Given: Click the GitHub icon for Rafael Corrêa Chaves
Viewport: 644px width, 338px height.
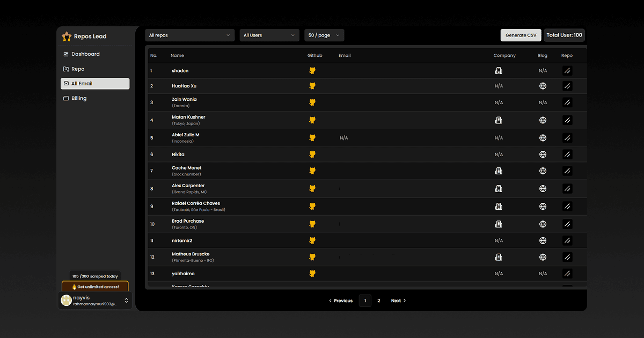Looking at the screenshot, I should click(x=312, y=206).
